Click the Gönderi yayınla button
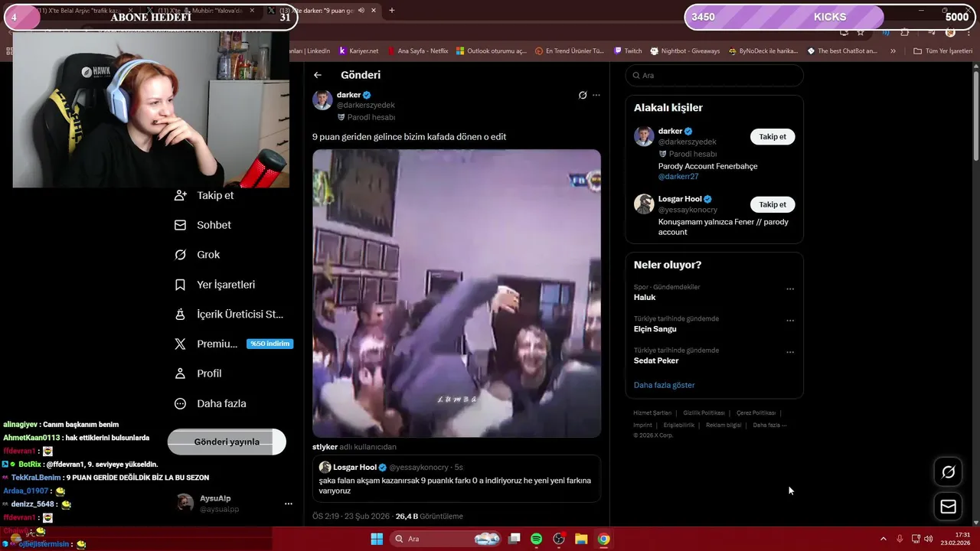This screenshot has height=551, width=980. (227, 442)
